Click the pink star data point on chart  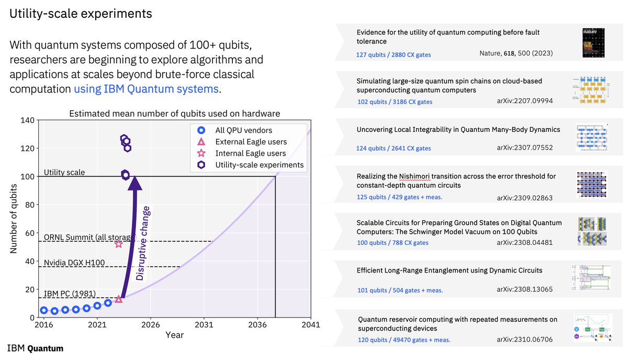pyautogui.click(x=119, y=244)
